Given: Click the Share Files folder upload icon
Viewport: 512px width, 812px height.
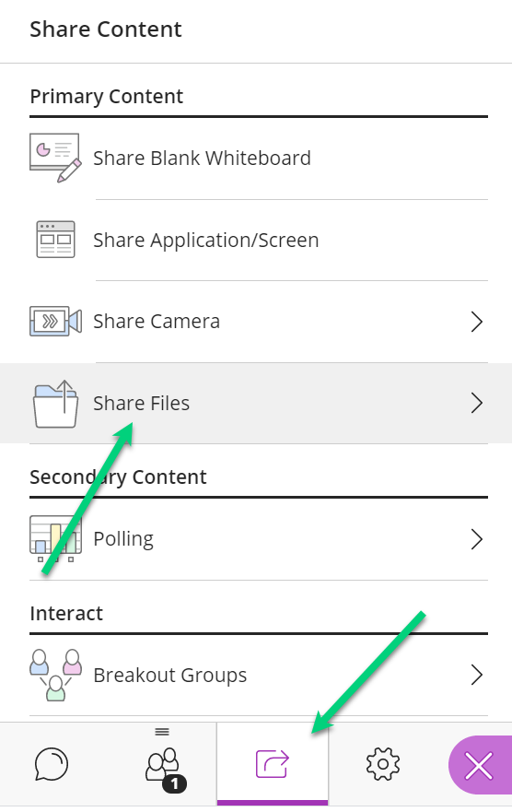Looking at the screenshot, I should click(x=55, y=404).
